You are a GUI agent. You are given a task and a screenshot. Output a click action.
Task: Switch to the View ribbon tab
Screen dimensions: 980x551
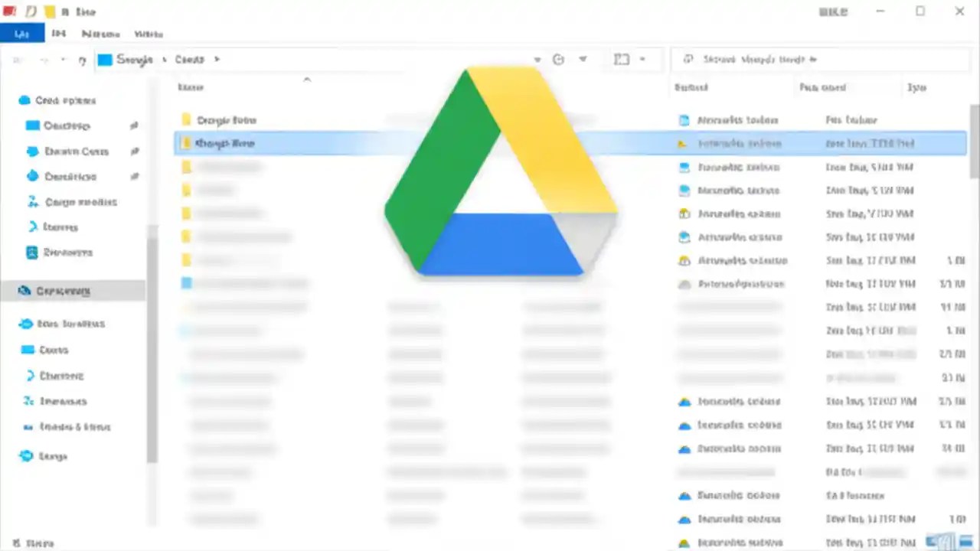tap(148, 34)
